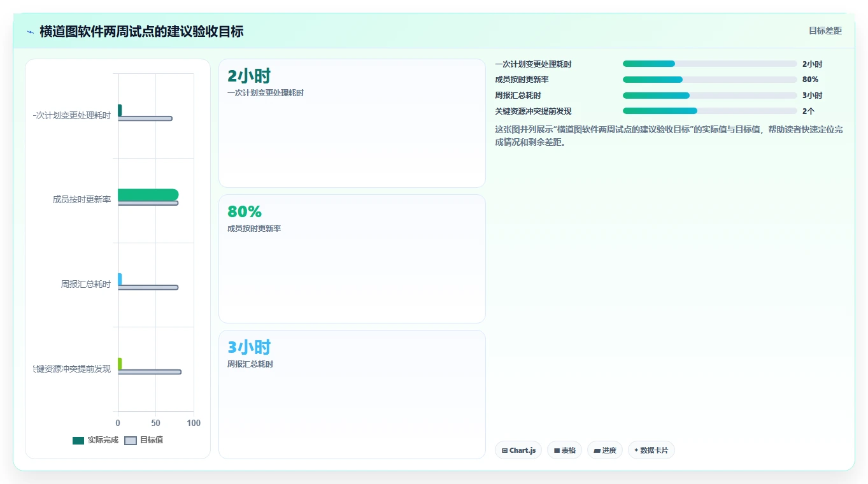Click the 关键资源冲突提前发现 progress bar
Image resolution: width=868 pixels, height=484 pixels.
709,111
